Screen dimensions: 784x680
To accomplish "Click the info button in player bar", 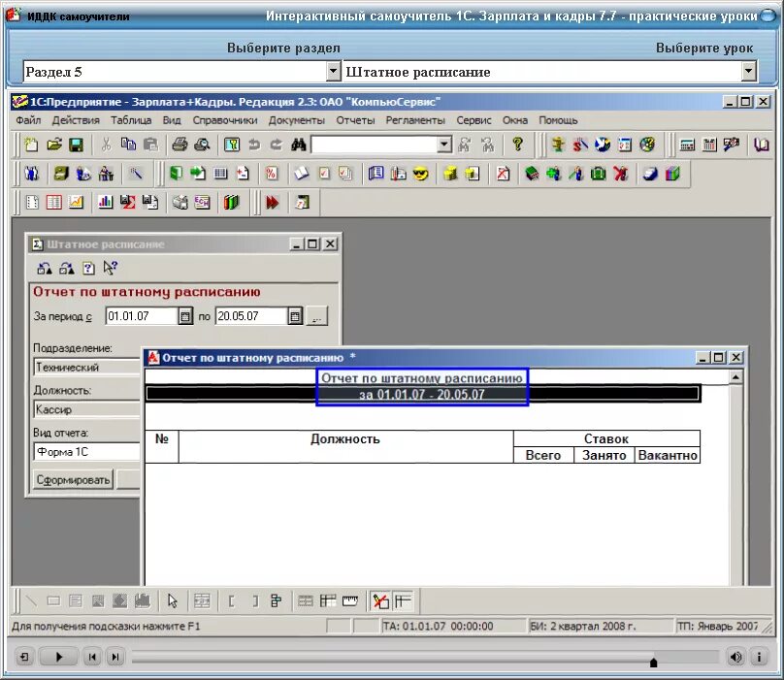I will click(759, 657).
